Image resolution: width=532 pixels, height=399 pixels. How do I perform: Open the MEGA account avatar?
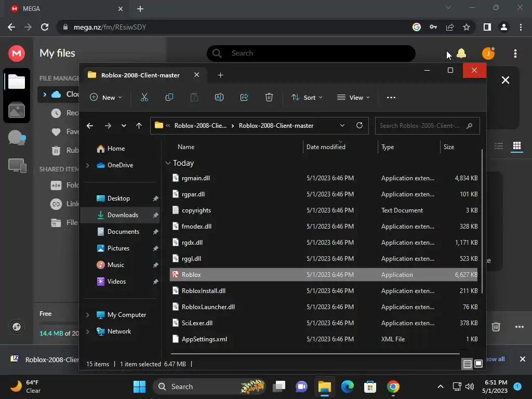(x=488, y=54)
